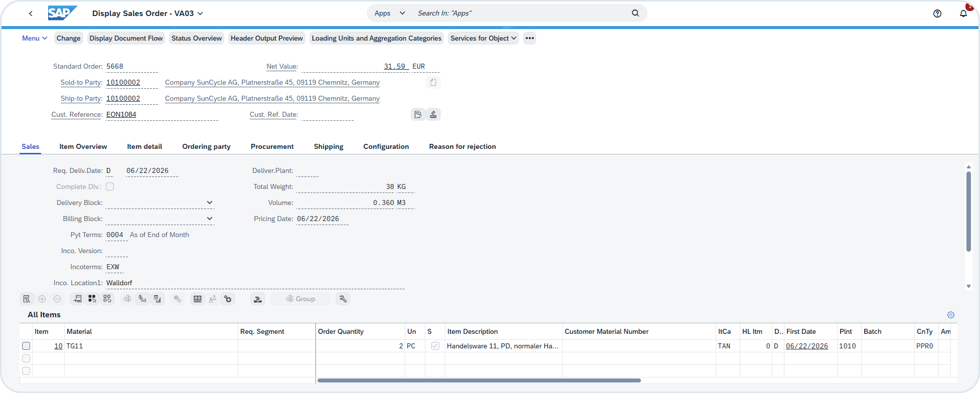Viewport: 980px width, 393px height.
Task: Switch to the Reason for rejection tab
Action: point(462,146)
